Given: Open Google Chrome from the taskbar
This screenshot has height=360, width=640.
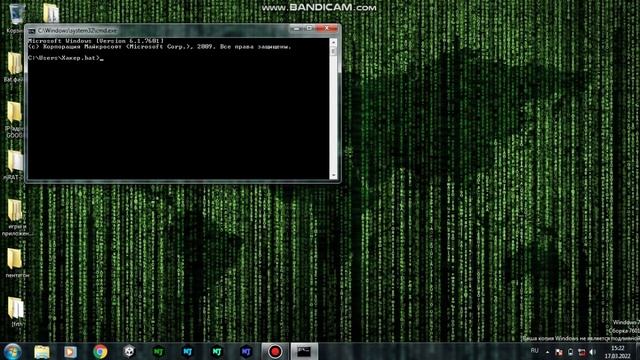Looking at the screenshot, I should point(100,351).
